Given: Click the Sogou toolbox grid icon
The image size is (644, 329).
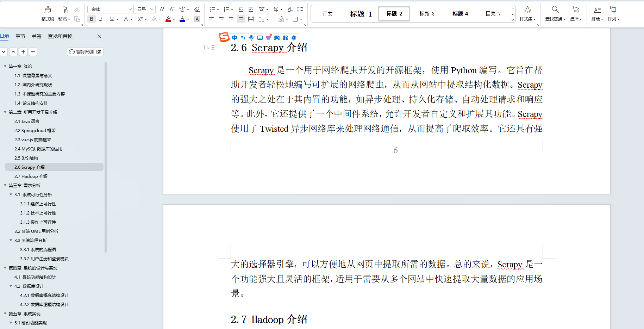Looking at the screenshot, I should [x=285, y=38].
